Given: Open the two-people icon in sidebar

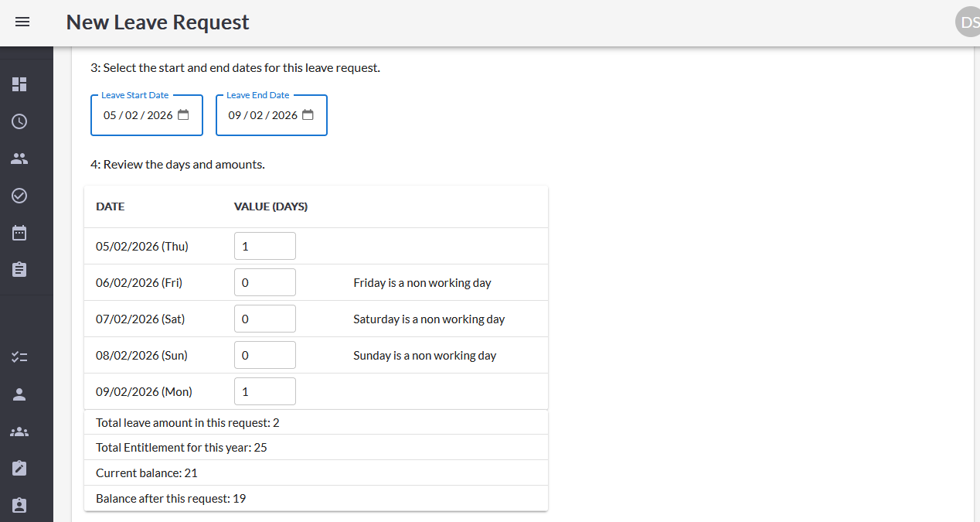Looking at the screenshot, I should 19,159.
